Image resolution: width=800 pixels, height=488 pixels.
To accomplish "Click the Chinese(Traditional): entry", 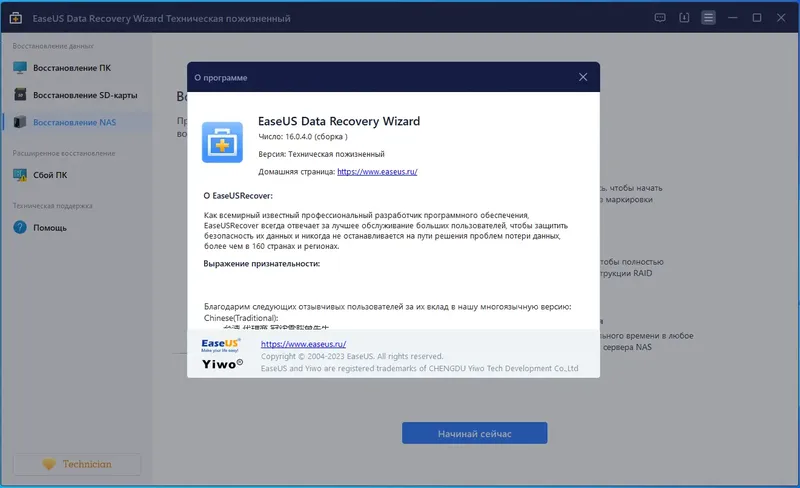I will click(x=241, y=318).
